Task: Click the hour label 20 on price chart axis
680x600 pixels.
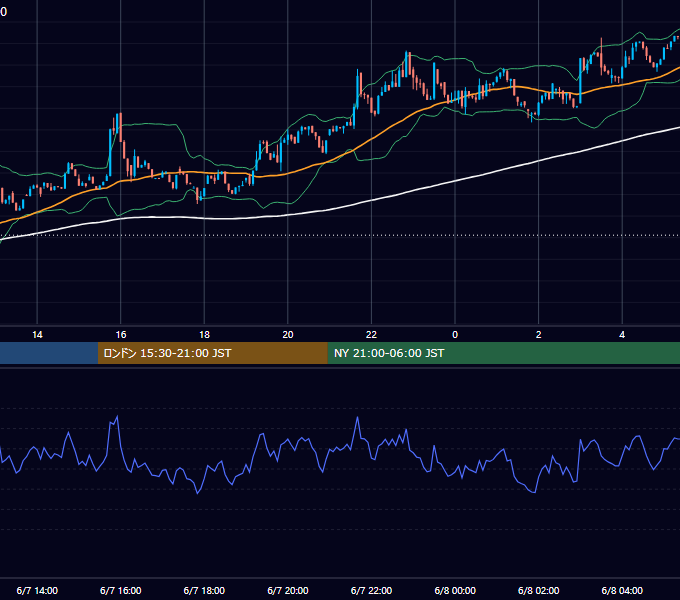Action: pos(288,335)
